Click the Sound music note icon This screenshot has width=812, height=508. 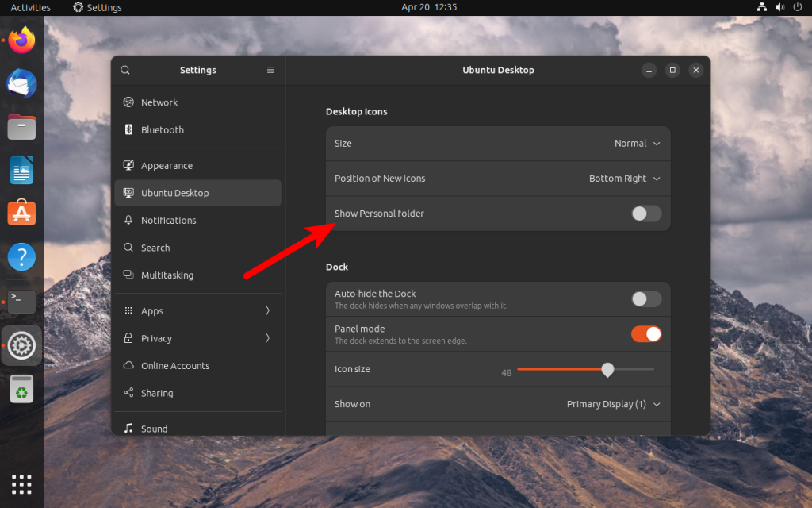point(128,429)
